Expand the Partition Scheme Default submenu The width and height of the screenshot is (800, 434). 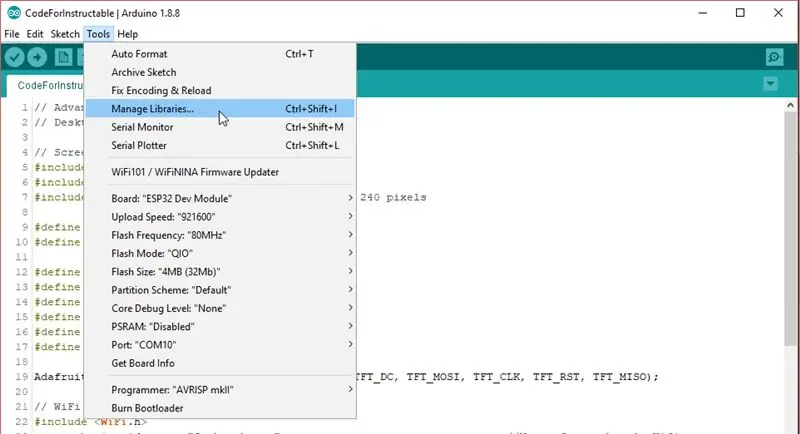220,290
